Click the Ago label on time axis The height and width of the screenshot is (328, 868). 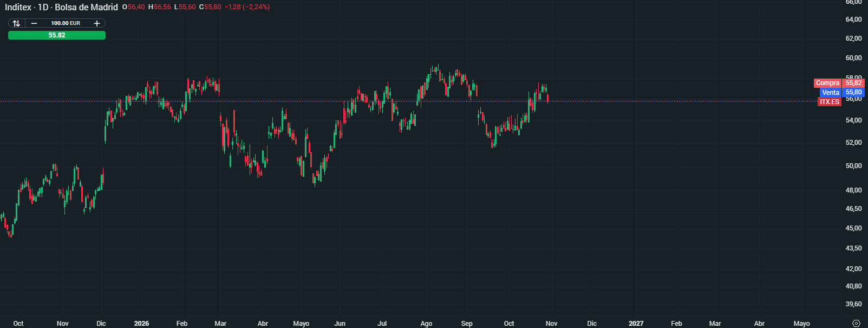pyautogui.click(x=426, y=324)
